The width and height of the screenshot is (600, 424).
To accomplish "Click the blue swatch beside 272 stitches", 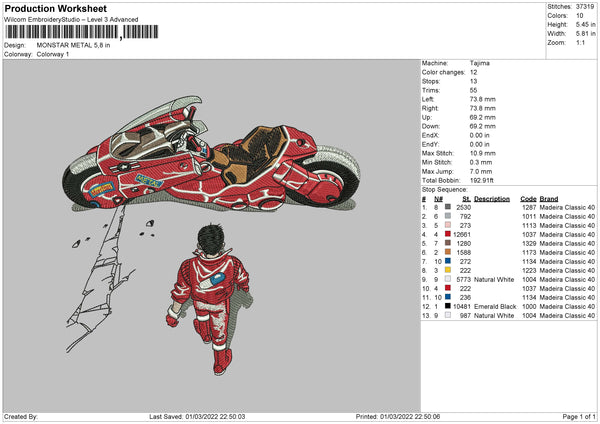I will (x=448, y=261).
